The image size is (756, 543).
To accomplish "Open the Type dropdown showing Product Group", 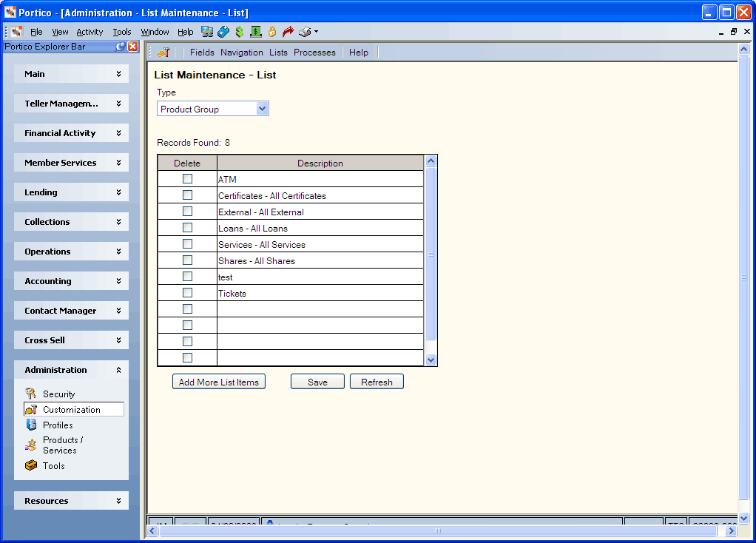I will 212,109.
